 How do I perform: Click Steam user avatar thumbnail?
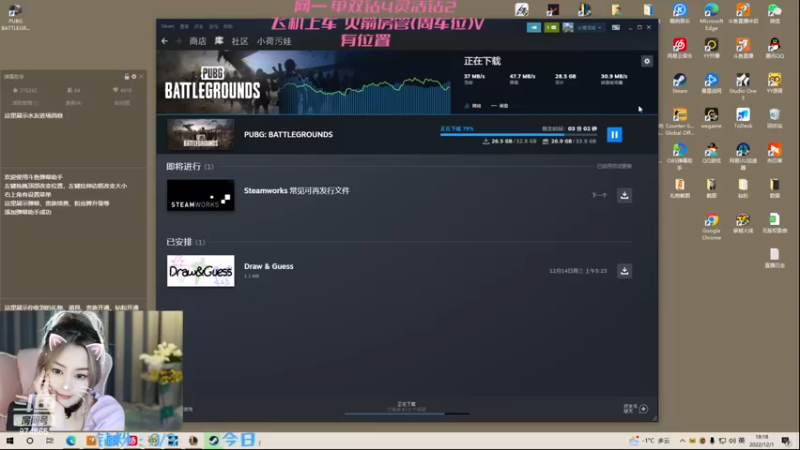(x=568, y=28)
